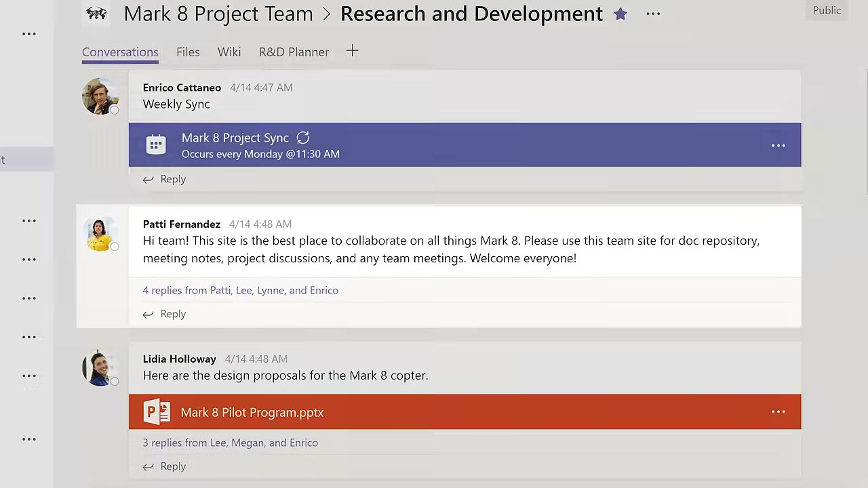This screenshot has height=488, width=868.
Task: Click the reply arrow icon under Patti's thread
Action: [148, 314]
